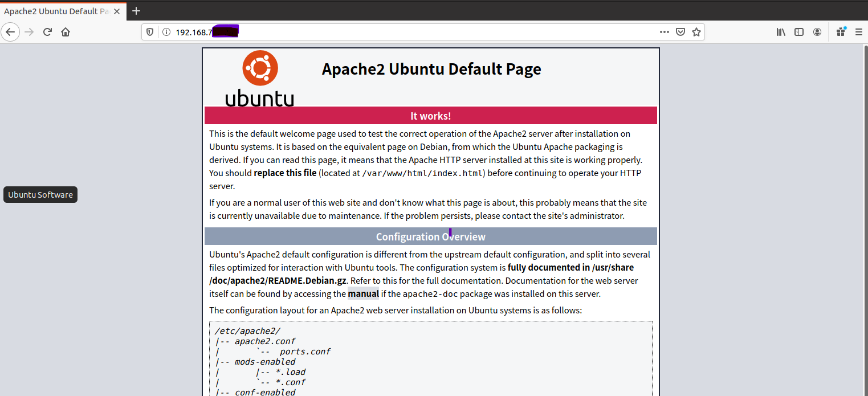Open the manual link in Configuration Overview
The height and width of the screenshot is (396, 868).
(x=364, y=294)
